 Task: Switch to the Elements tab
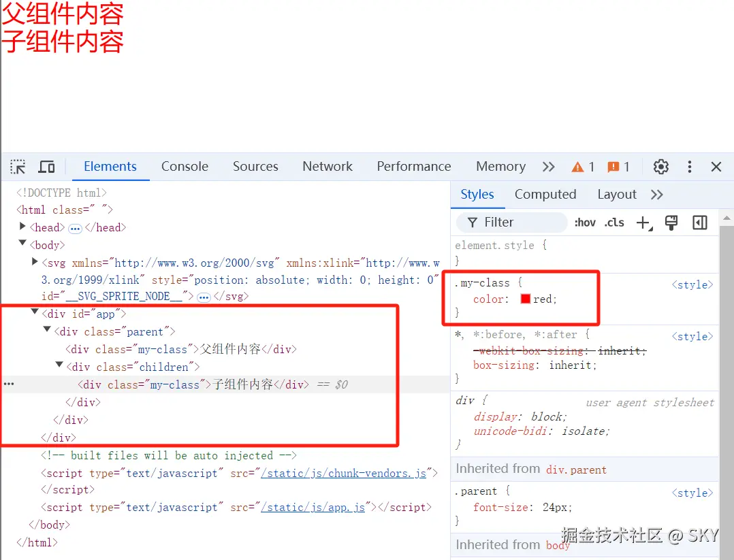pos(110,167)
